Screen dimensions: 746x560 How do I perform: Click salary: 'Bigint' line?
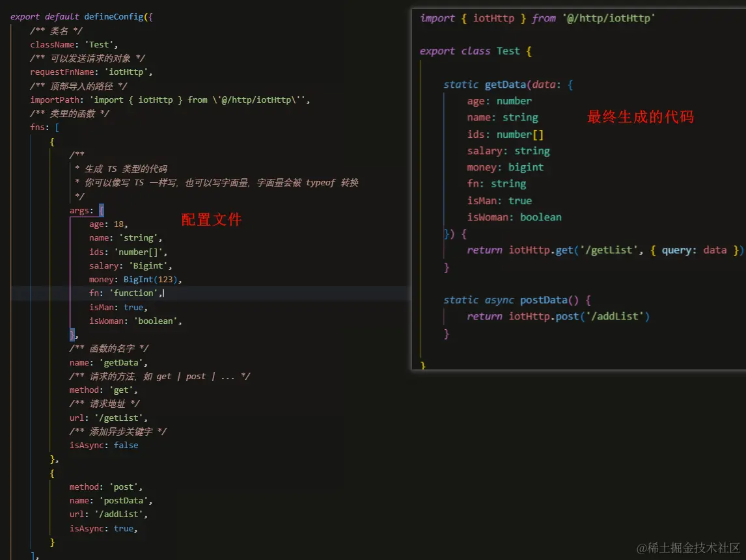point(130,266)
